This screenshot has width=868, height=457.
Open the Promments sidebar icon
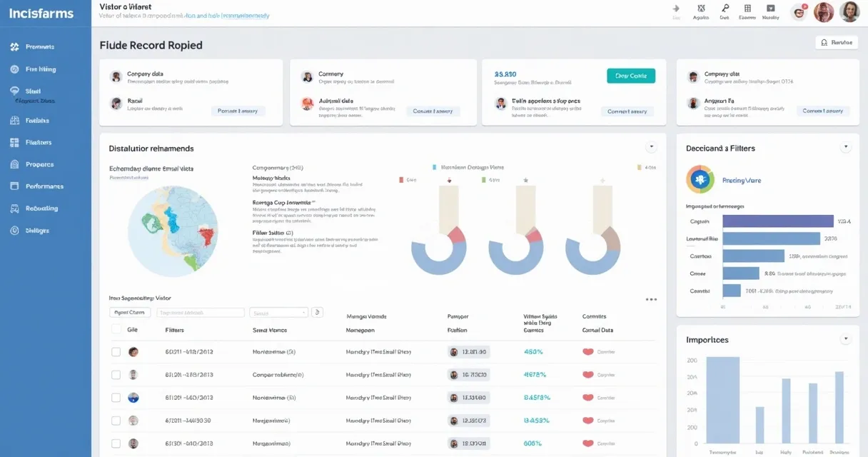(x=14, y=47)
